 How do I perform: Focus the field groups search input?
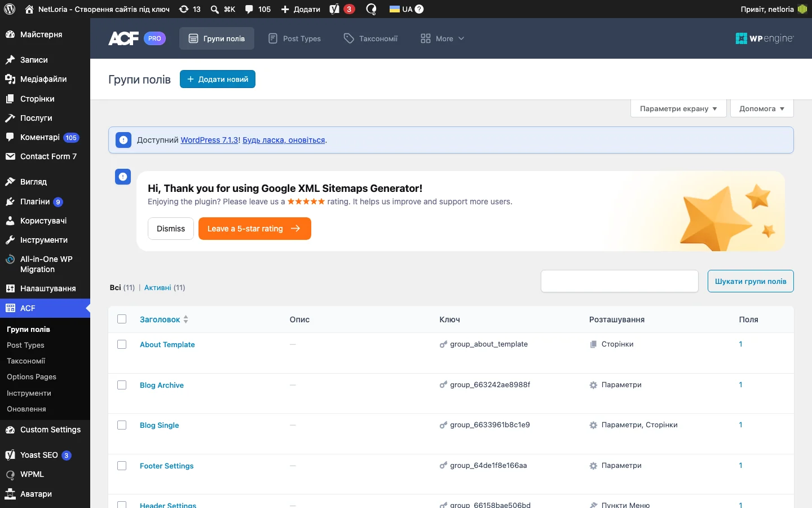[620, 281]
